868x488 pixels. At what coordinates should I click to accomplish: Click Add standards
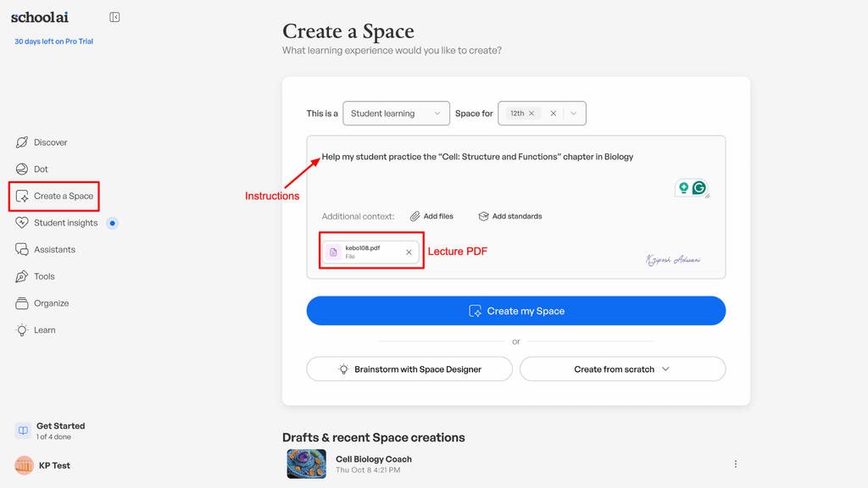point(509,216)
